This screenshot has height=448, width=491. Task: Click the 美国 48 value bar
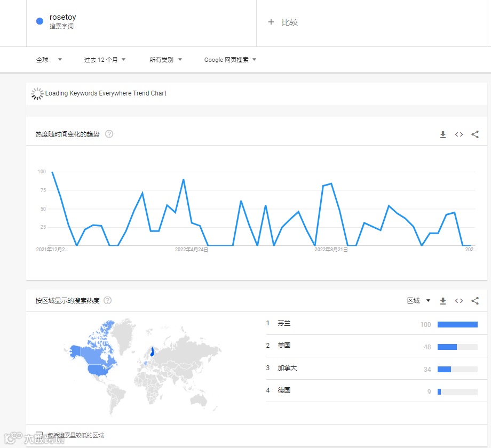tap(457, 347)
